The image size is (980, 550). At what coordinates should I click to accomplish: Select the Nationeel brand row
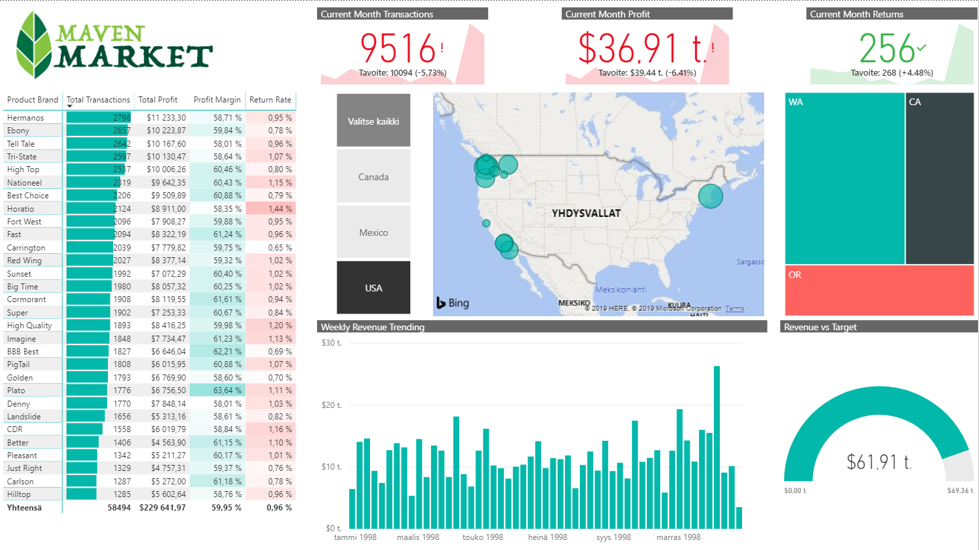pyautogui.click(x=149, y=182)
